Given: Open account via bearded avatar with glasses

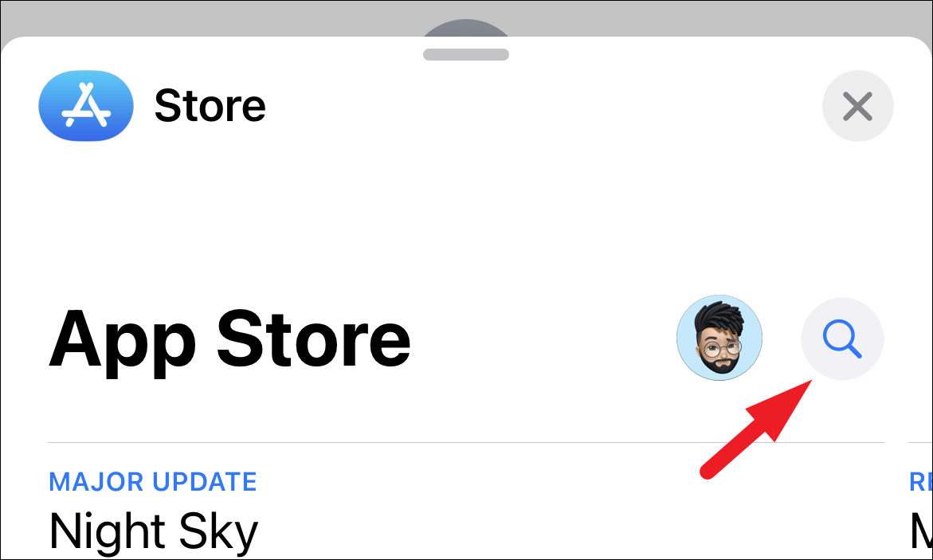Looking at the screenshot, I should point(719,338).
